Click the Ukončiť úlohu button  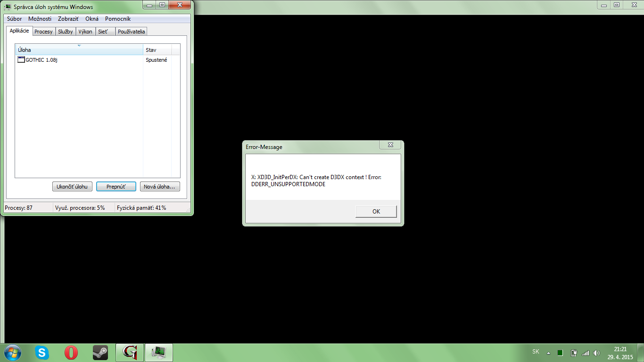click(72, 187)
